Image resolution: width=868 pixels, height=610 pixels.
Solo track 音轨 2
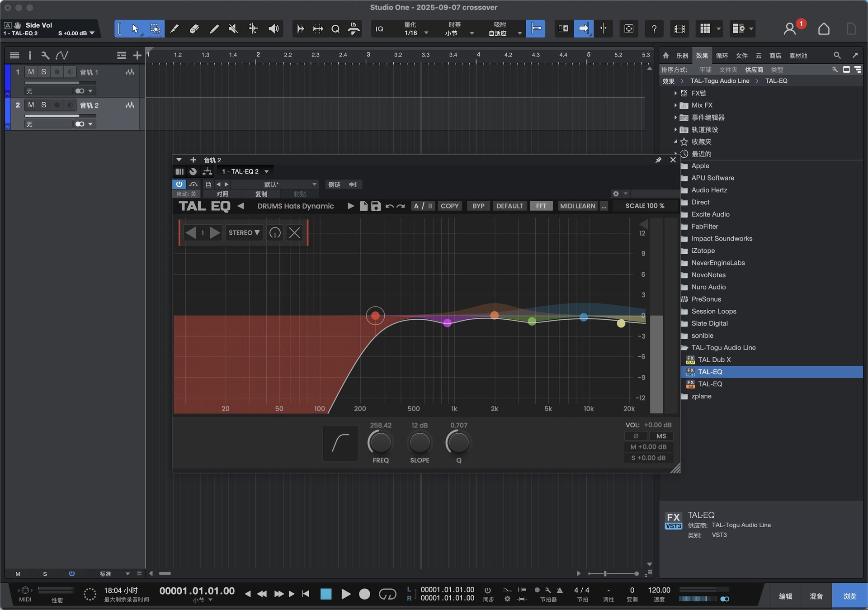pos(43,105)
